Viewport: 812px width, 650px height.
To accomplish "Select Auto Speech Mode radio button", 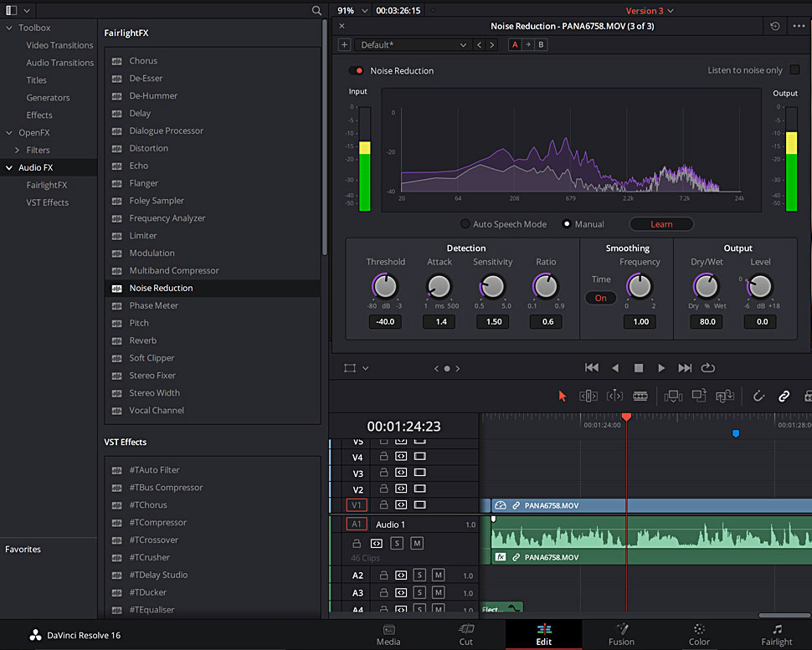I will pyautogui.click(x=465, y=224).
